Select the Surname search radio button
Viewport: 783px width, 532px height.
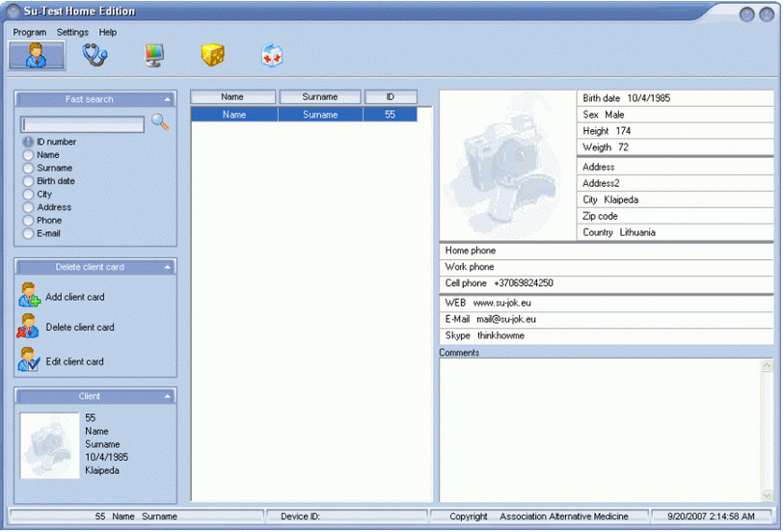click(x=28, y=168)
